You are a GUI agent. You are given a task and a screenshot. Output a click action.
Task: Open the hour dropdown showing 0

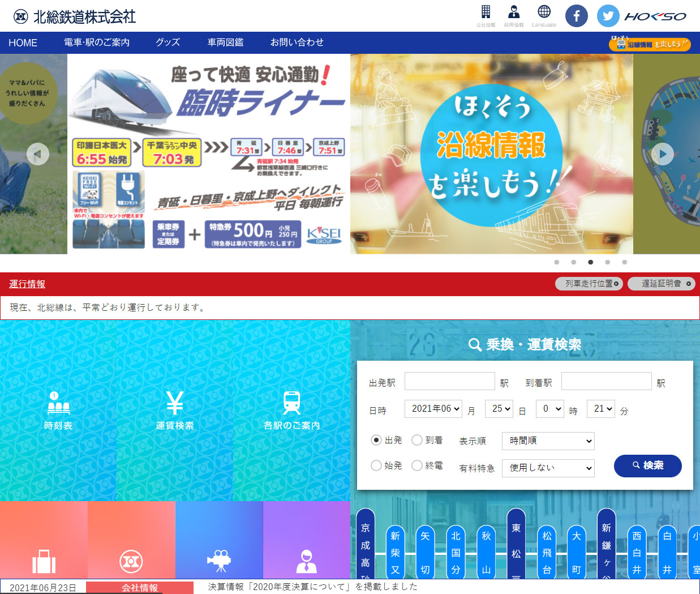tap(550, 409)
